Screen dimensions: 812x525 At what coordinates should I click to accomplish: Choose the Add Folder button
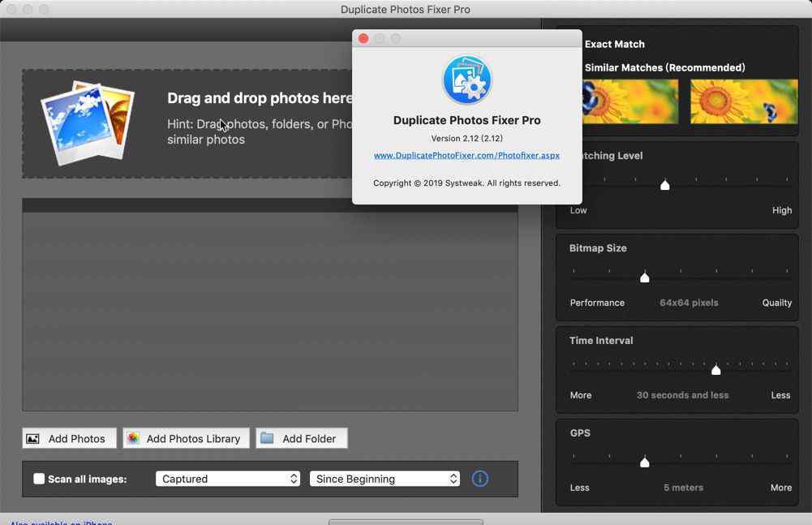(x=302, y=438)
